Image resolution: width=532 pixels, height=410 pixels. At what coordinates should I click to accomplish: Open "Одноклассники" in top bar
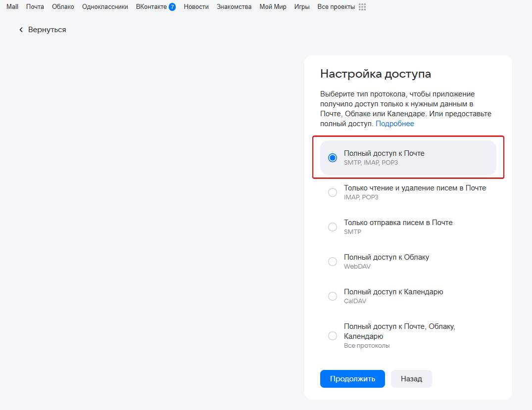point(105,7)
